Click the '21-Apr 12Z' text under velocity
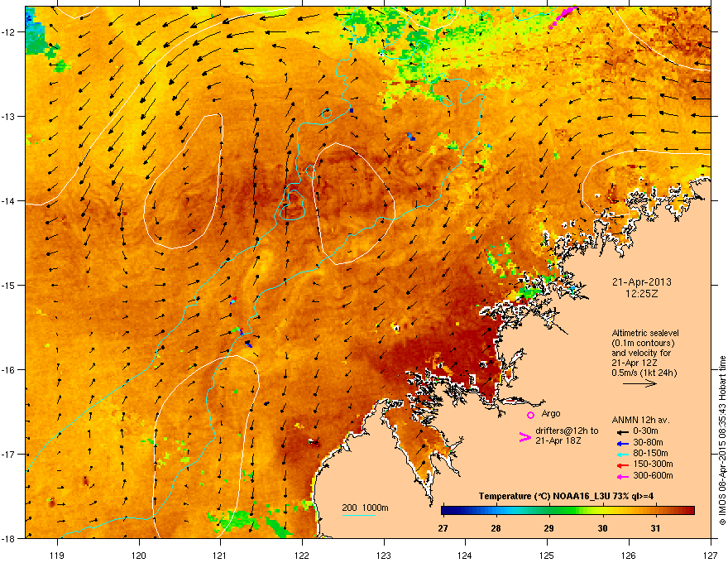Image resolution: width=728 pixels, height=563 pixels. 634,363
